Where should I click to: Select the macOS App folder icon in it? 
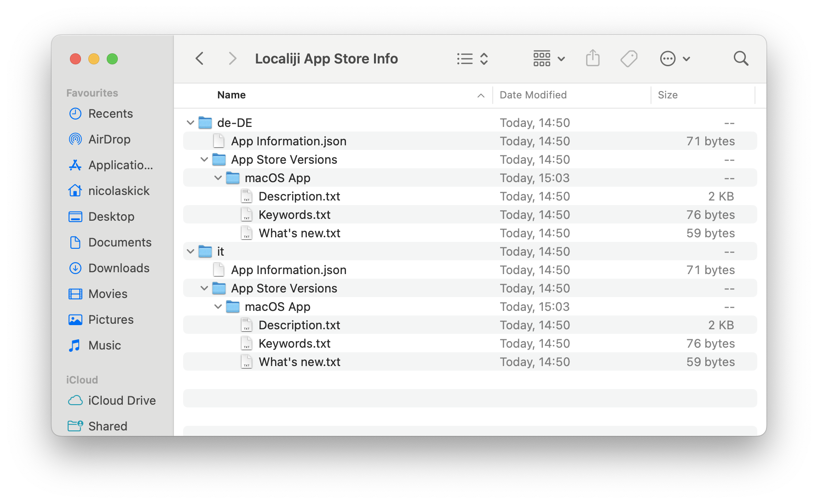(x=233, y=307)
